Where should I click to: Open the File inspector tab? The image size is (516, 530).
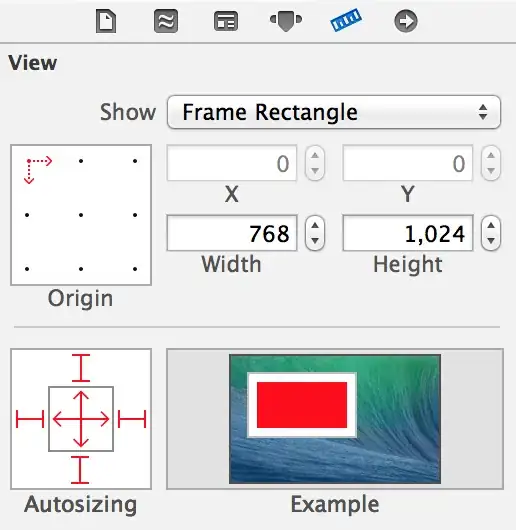pyautogui.click(x=106, y=21)
